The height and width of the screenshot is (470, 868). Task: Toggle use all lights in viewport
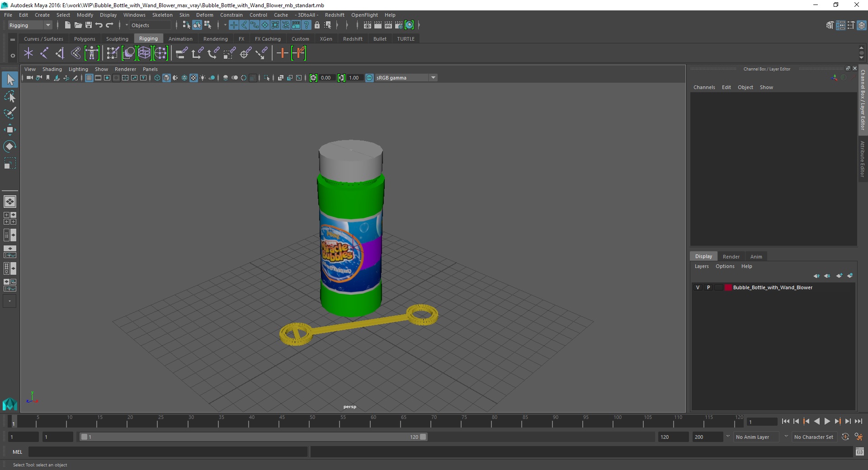203,78
